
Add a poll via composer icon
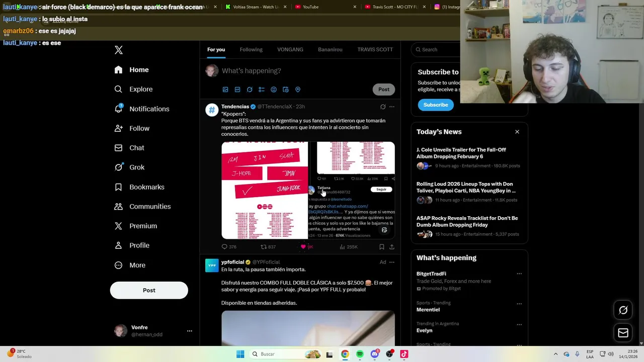coord(262,89)
